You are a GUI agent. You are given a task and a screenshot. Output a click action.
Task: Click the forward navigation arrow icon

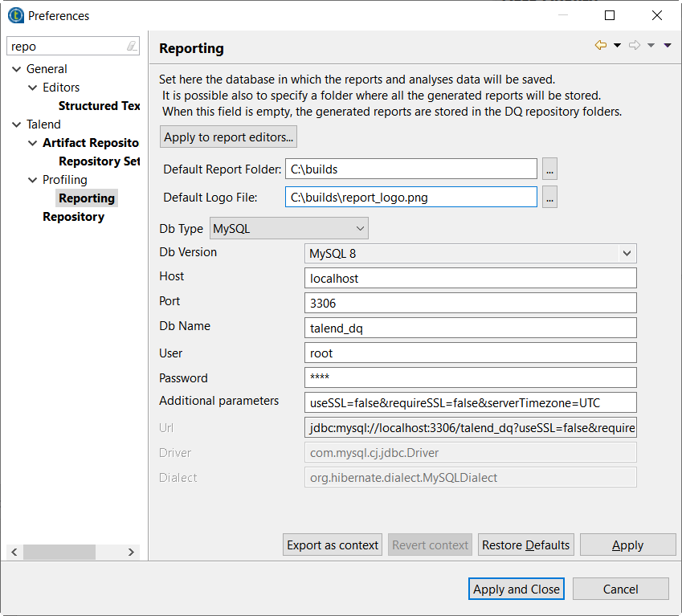[634, 46]
